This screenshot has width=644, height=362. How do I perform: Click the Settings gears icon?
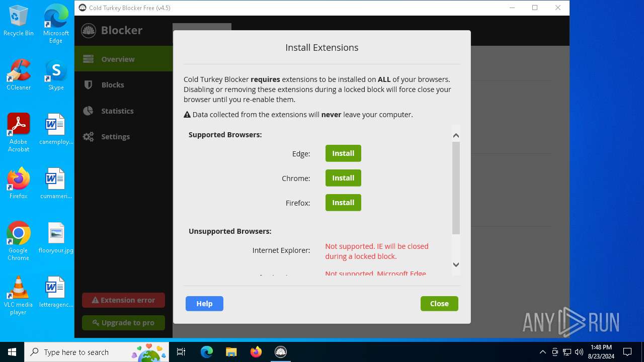[89, 137]
